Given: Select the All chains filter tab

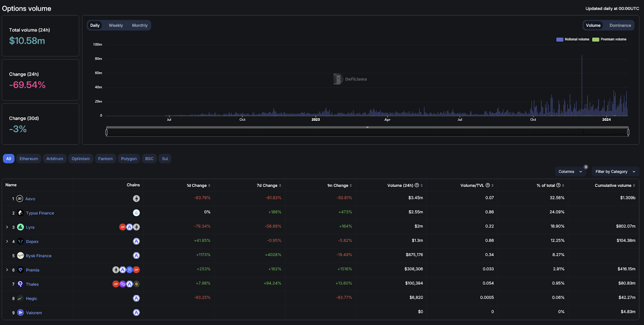Looking at the screenshot, I should 8,159.
